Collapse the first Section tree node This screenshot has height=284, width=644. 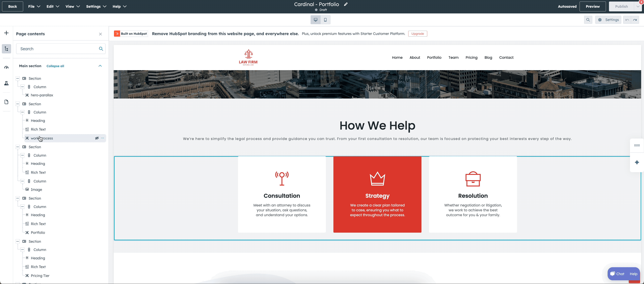17,79
